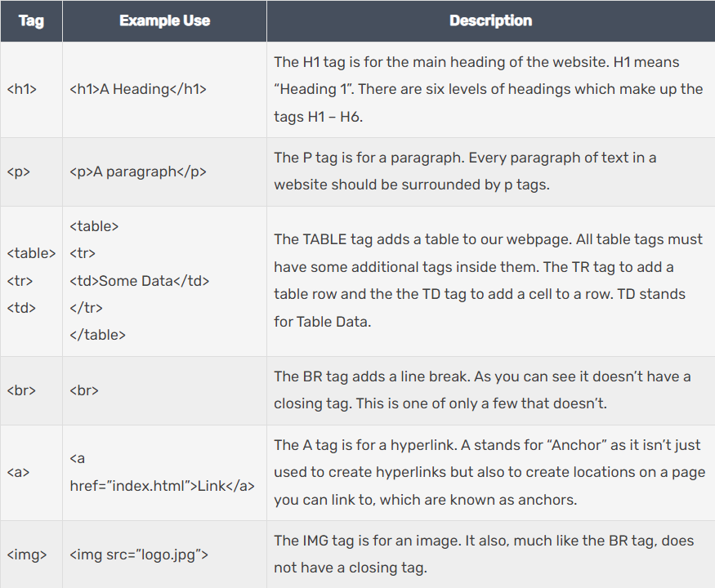The height and width of the screenshot is (588, 715).
Task: Click the P tag description text
Action: point(465,171)
